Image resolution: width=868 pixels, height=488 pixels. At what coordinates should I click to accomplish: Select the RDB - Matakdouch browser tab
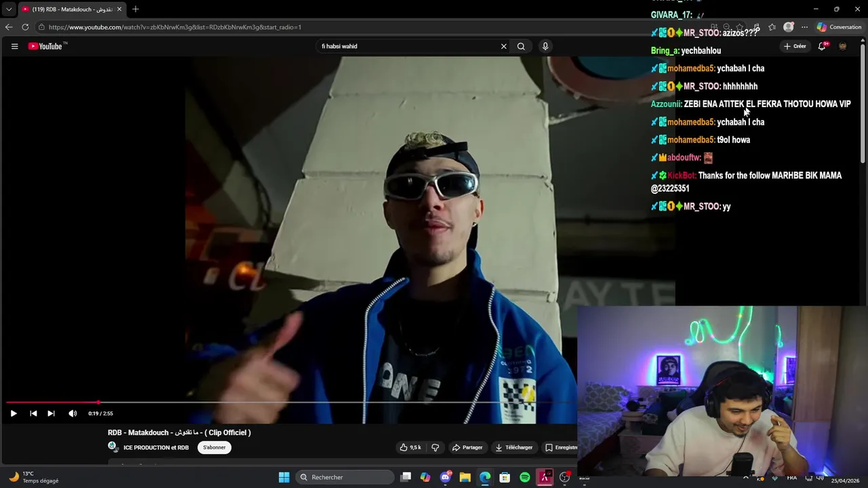tap(71, 9)
